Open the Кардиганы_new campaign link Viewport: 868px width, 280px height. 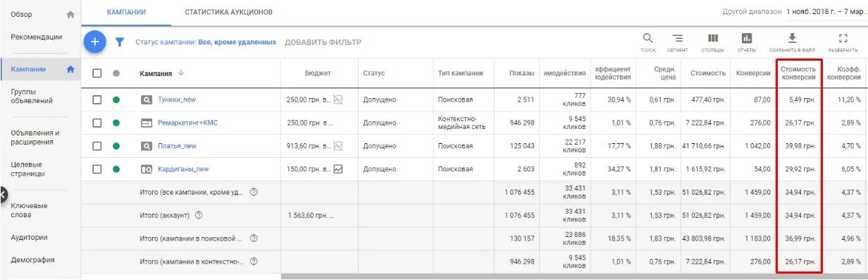pyautogui.click(x=183, y=169)
